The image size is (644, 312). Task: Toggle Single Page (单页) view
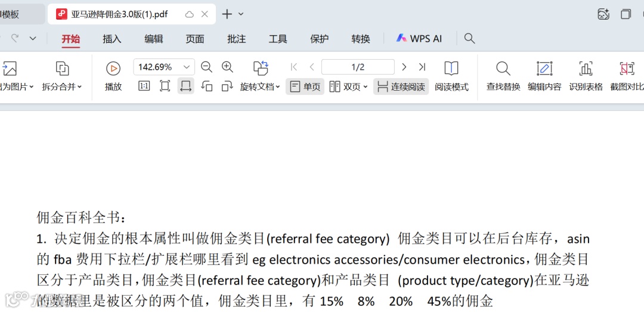[x=305, y=87]
